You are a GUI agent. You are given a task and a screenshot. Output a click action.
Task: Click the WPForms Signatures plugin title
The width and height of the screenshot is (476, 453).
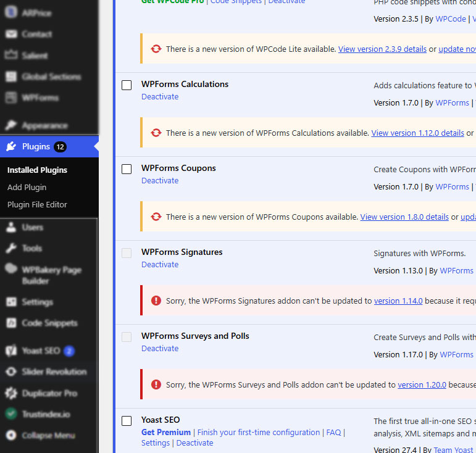point(182,252)
